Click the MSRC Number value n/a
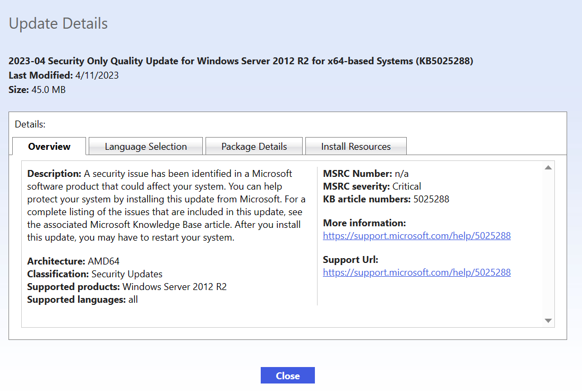The width and height of the screenshot is (582, 392). click(x=401, y=174)
